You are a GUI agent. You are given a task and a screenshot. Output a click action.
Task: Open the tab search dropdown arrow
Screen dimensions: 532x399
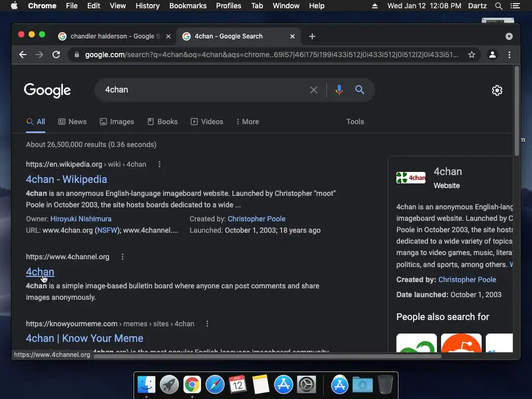pyautogui.click(x=509, y=36)
